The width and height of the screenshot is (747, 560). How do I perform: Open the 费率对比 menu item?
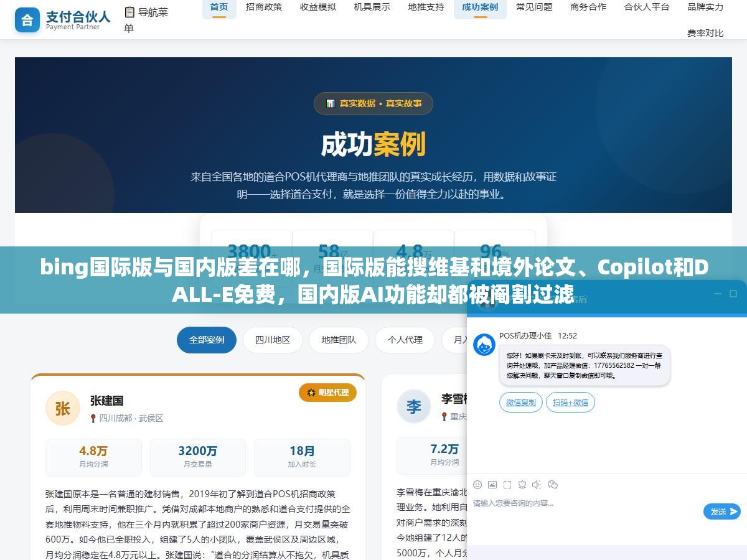tap(705, 33)
